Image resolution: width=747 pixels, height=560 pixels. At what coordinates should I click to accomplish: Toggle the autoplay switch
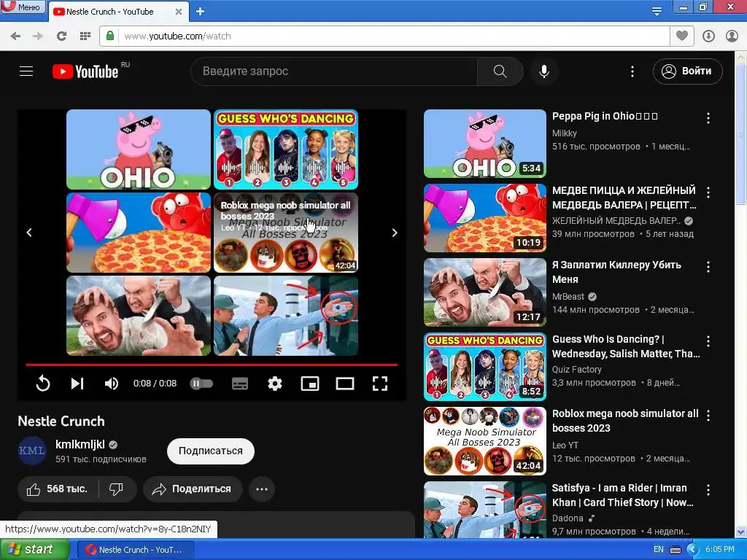[201, 384]
